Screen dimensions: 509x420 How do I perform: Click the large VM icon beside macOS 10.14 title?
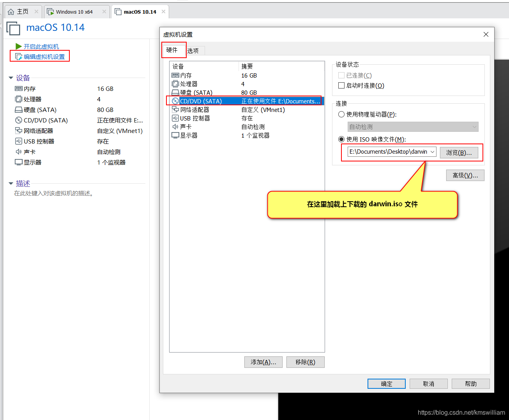[13, 28]
